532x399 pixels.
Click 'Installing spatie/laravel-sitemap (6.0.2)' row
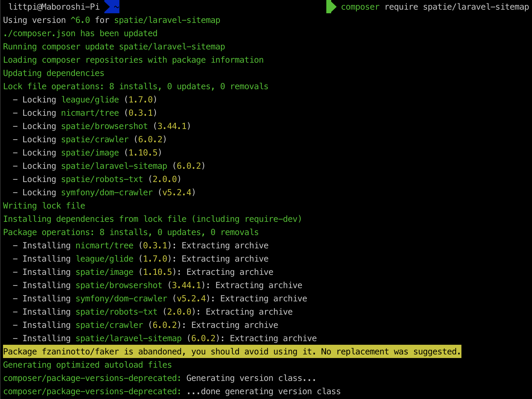(165, 338)
